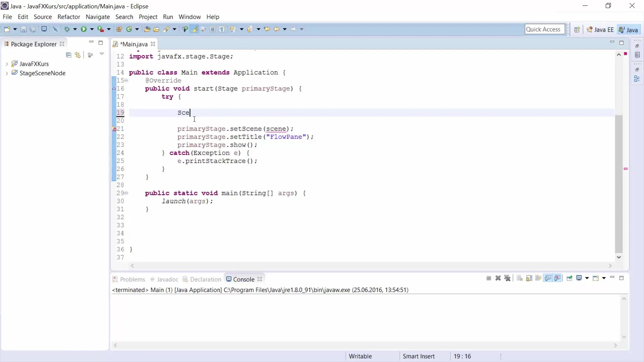Click the New Java Package icon
The height and width of the screenshot is (362, 644).
click(119, 29)
